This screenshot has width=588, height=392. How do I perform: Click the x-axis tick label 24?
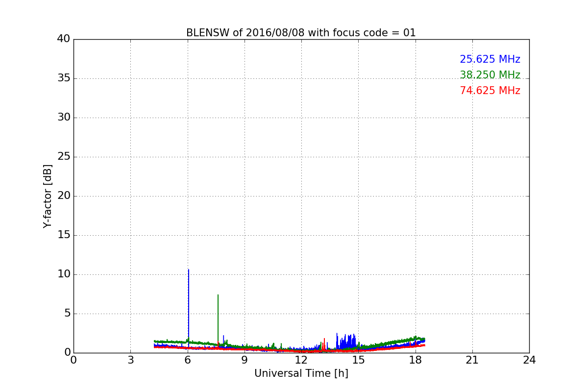tap(529, 360)
